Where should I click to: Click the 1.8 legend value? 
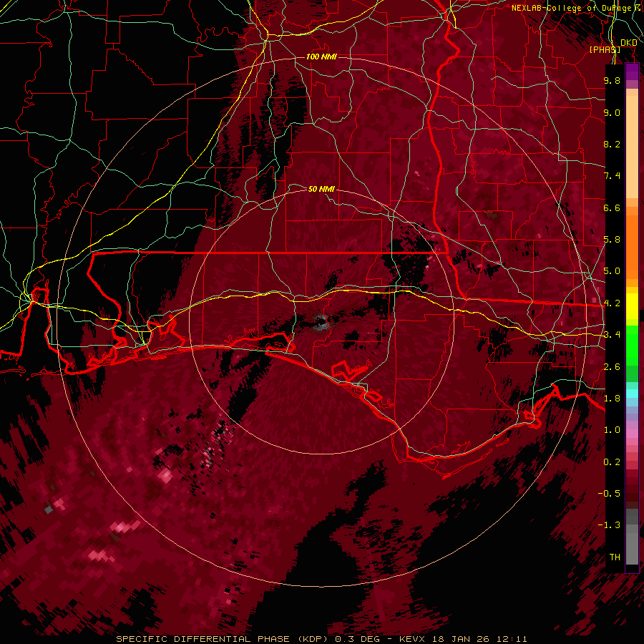click(612, 399)
